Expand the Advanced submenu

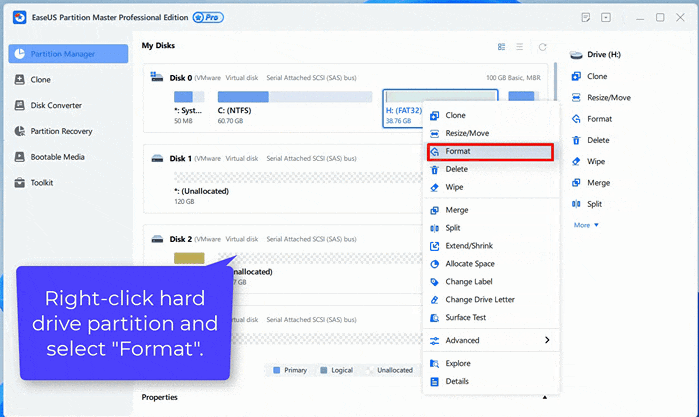pos(490,340)
